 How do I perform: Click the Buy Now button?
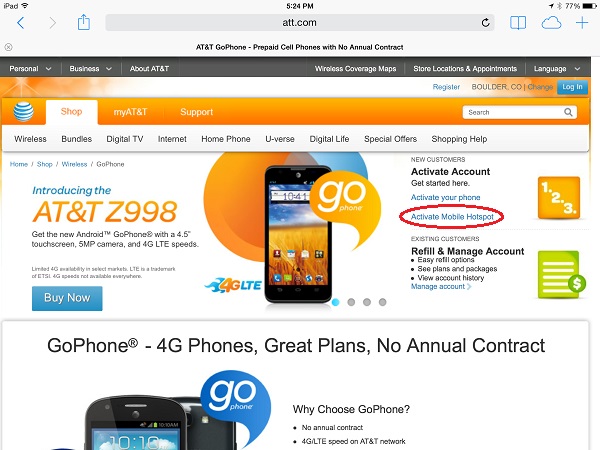[x=67, y=298]
